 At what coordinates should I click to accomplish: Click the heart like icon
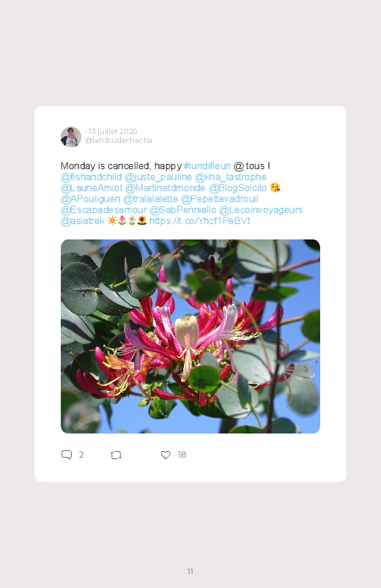pos(166,455)
